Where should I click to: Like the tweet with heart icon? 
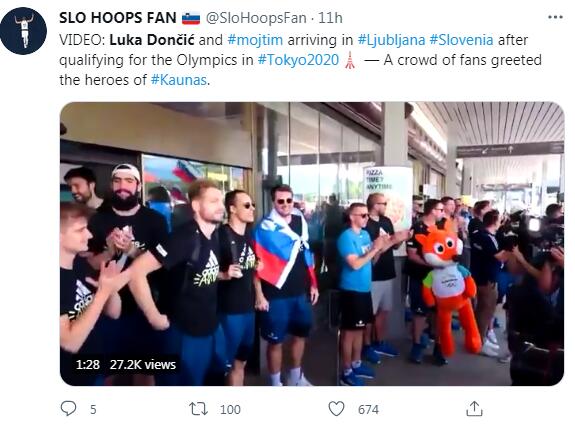pos(336,409)
